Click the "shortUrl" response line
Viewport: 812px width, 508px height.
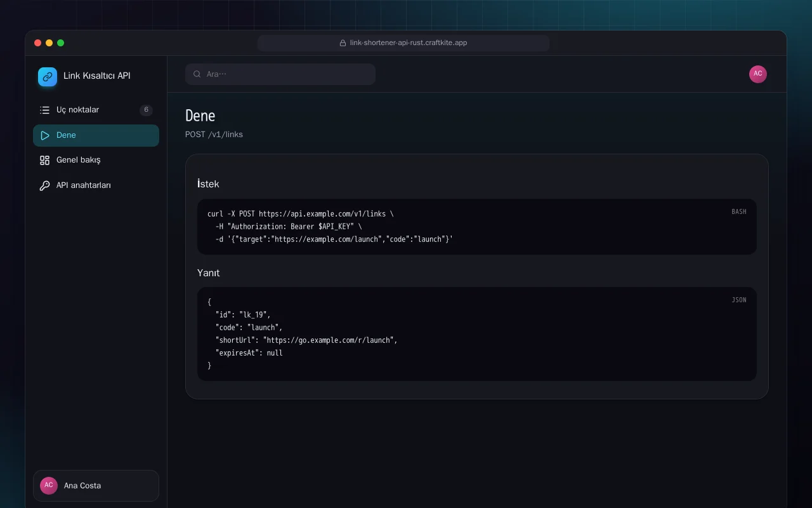click(x=306, y=340)
